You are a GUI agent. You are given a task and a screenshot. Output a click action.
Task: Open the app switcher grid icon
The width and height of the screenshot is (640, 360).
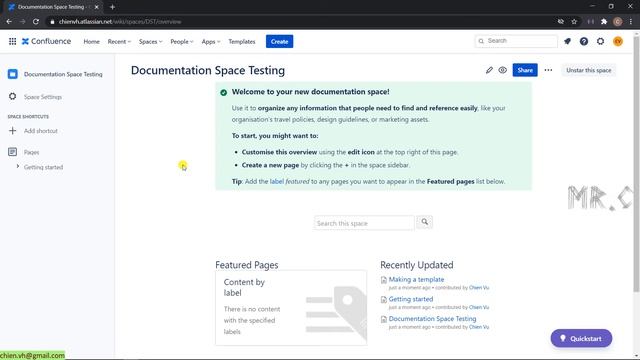point(13,41)
